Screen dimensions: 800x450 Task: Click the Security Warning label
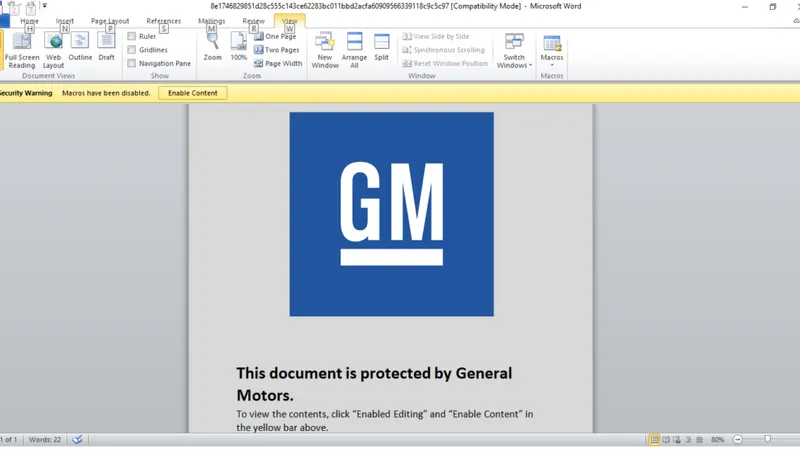[x=26, y=93]
